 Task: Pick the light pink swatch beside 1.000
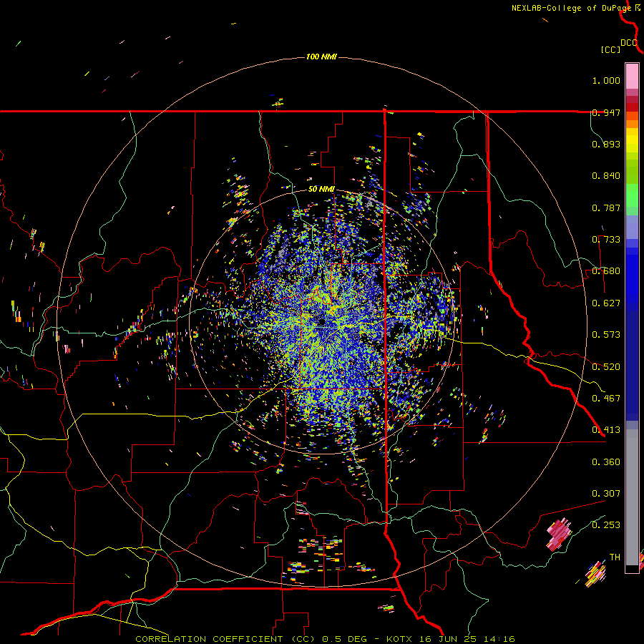point(632,77)
